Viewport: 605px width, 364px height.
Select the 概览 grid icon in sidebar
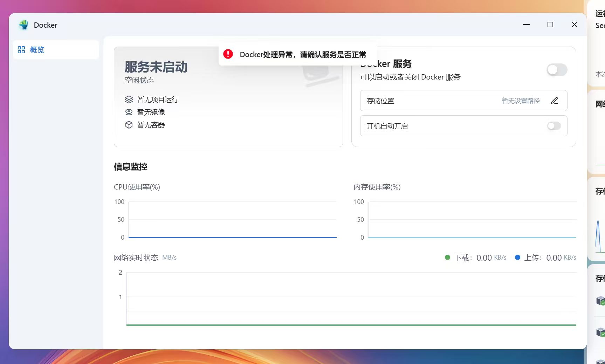click(x=21, y=50)
